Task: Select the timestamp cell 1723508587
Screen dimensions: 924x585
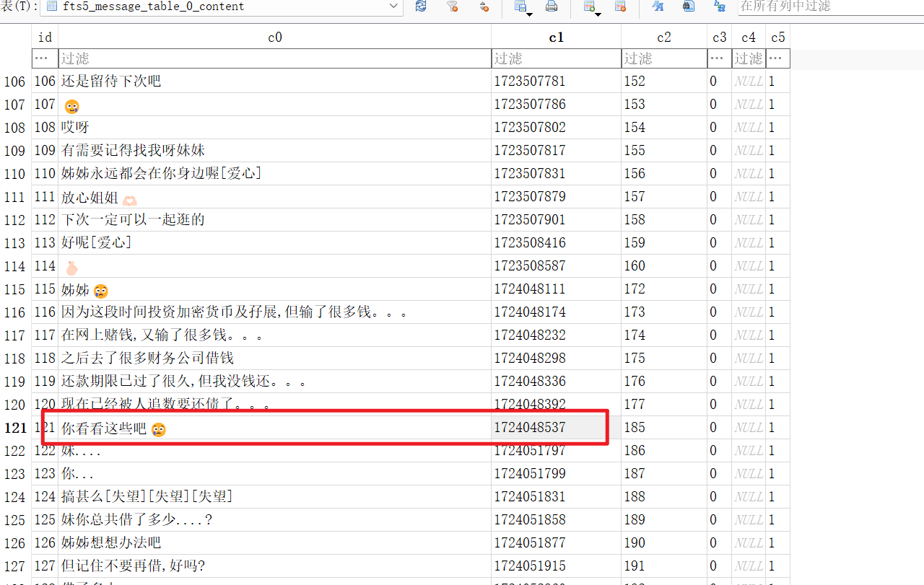Action: (x=556, y=266)
